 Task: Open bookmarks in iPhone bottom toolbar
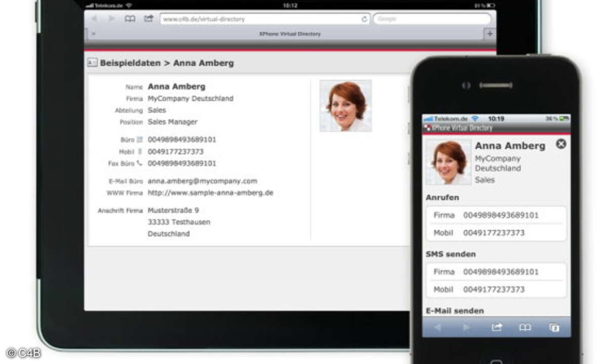point(525,328)
